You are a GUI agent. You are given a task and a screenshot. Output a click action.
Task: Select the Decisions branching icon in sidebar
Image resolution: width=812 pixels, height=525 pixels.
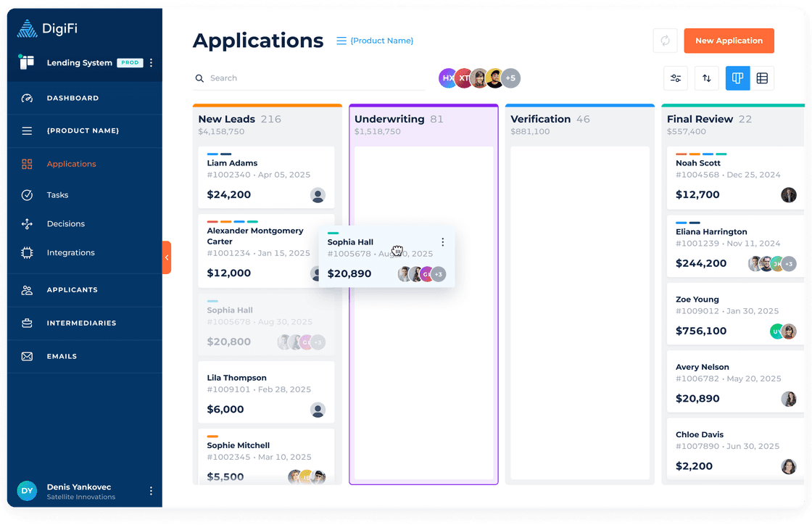click(x=26, y=223)
